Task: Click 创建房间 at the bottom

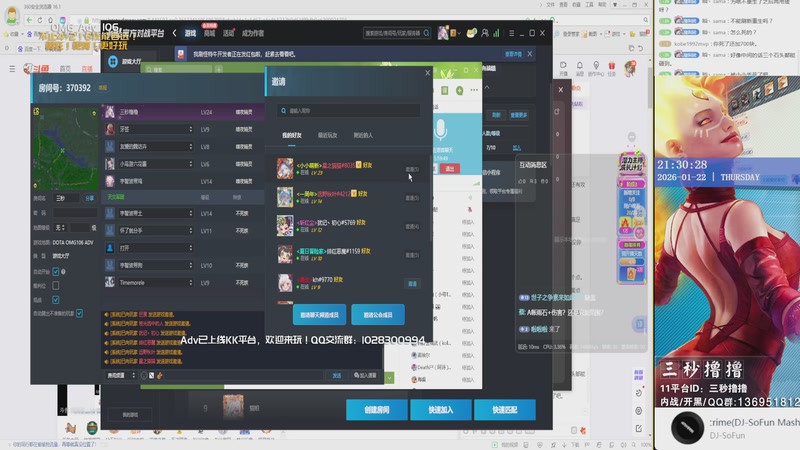Action: tap(377, 410)
